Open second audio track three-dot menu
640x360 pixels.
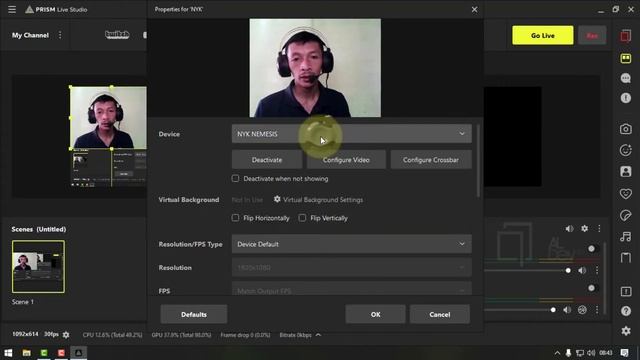597,310
